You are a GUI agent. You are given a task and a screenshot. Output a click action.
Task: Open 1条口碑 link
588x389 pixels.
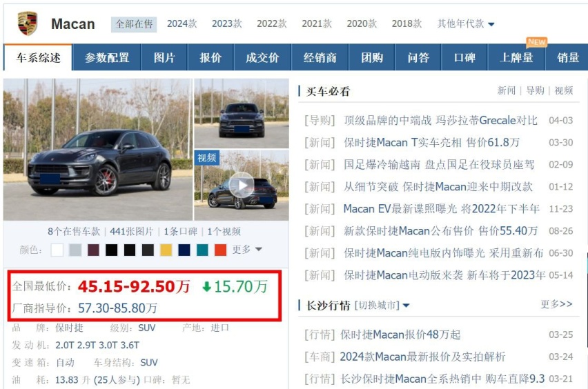coord(180,232)
